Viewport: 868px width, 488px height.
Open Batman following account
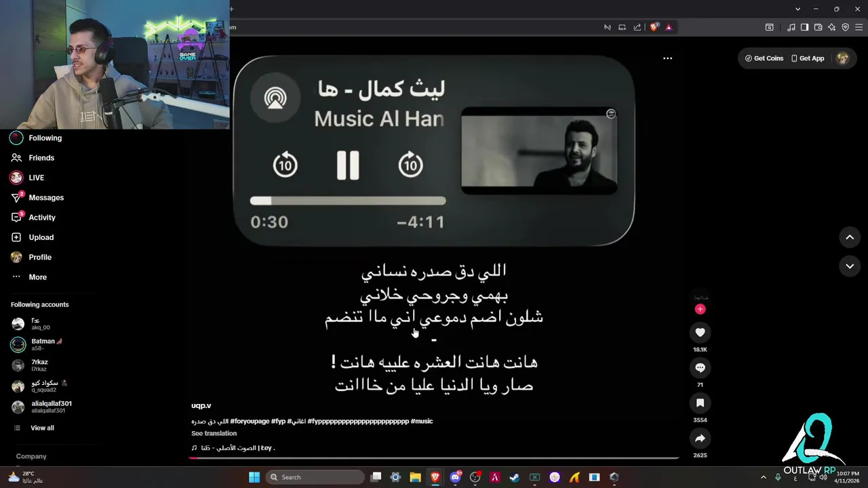(37, 344)
